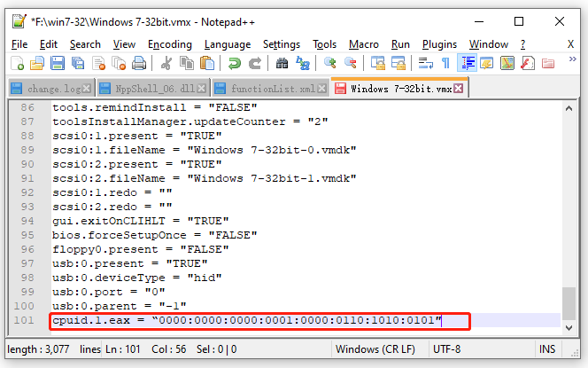Screen dimensions: 588x368
Task: Open the View menu
Action: 124,44
